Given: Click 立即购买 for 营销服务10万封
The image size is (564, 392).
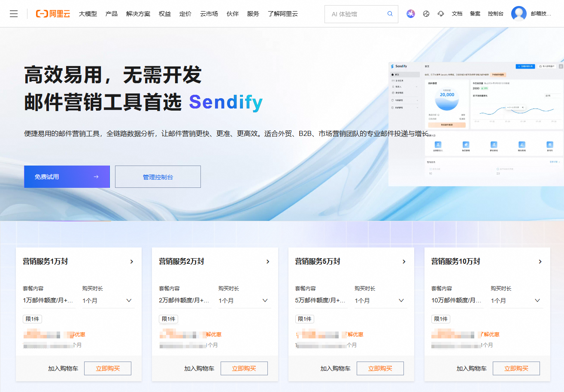Looking at the screenshot, I should coord(516,368).
